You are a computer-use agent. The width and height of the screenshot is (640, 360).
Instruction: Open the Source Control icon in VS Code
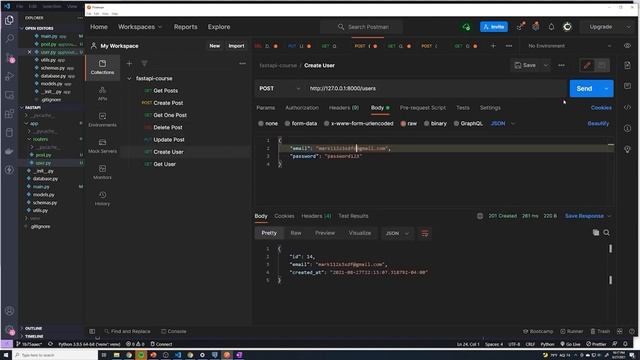[9, 58]
